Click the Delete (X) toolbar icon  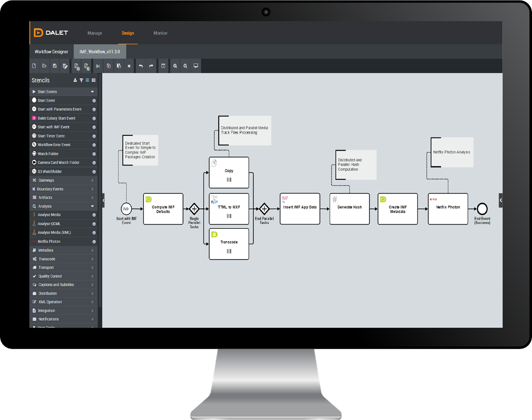point(129,66)
